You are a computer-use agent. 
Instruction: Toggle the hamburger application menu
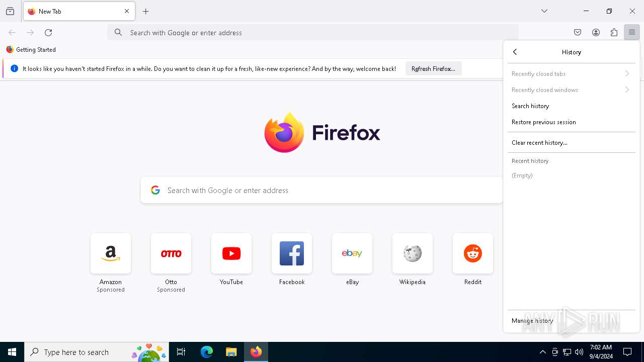pos(632,33)
